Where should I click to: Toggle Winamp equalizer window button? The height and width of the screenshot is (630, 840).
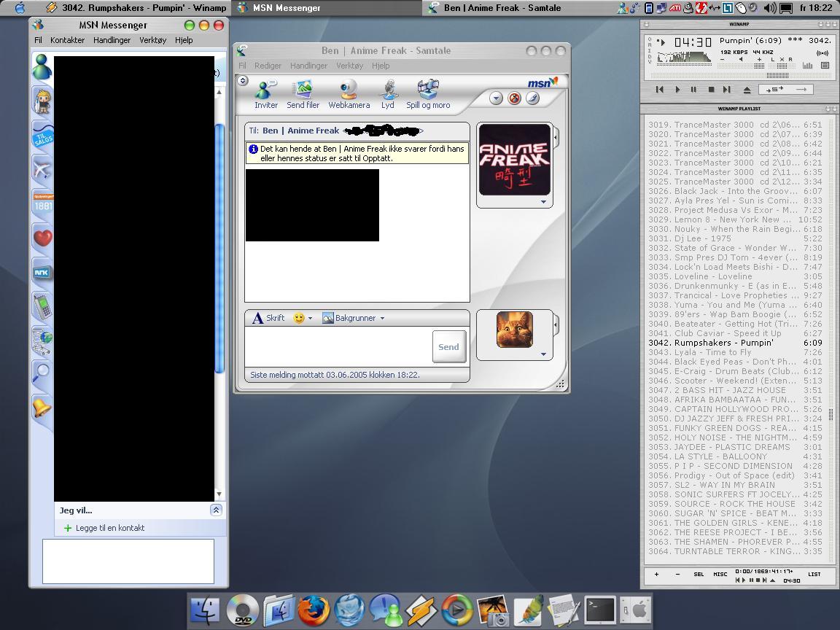tap(807, 66)
